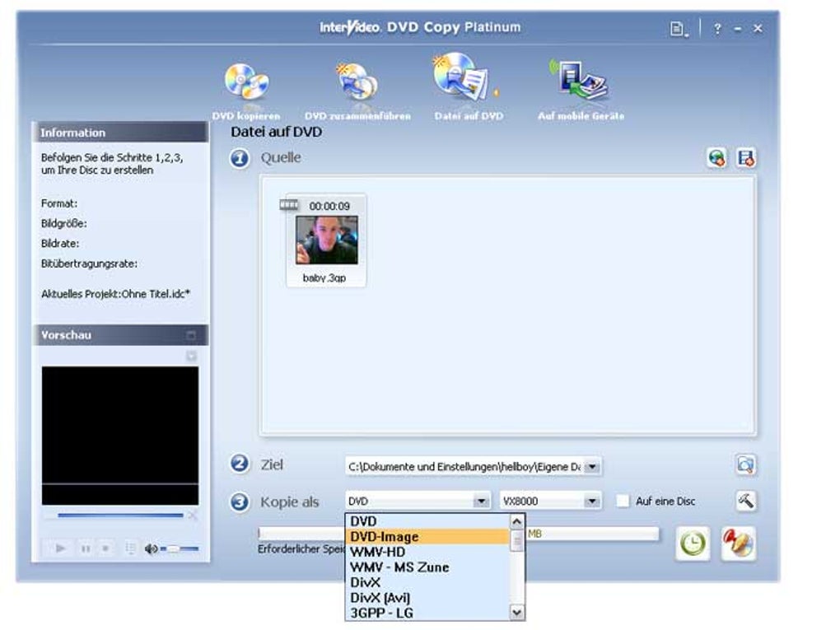Open help with the question mark icon
The image size is (840, 630).
click(717, 29)
